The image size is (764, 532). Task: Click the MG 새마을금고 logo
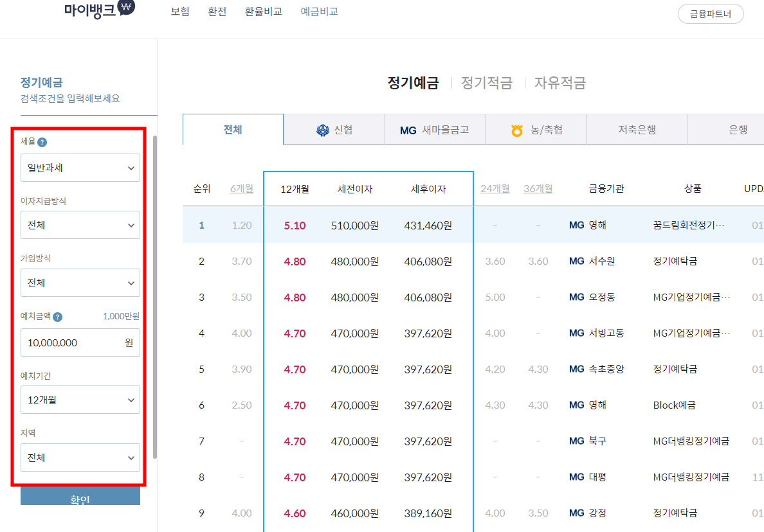point(408,130)
